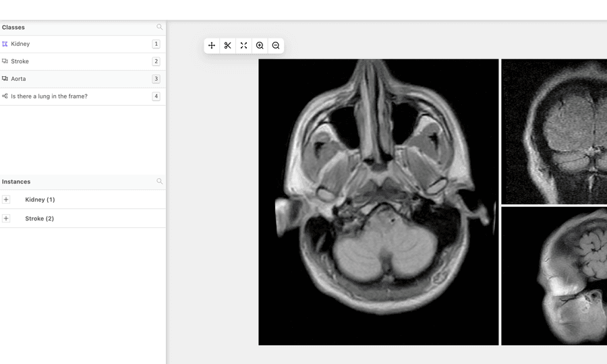Click the Instances panel header
This screenshot has height=364, width=607.
tap(83, 182)
